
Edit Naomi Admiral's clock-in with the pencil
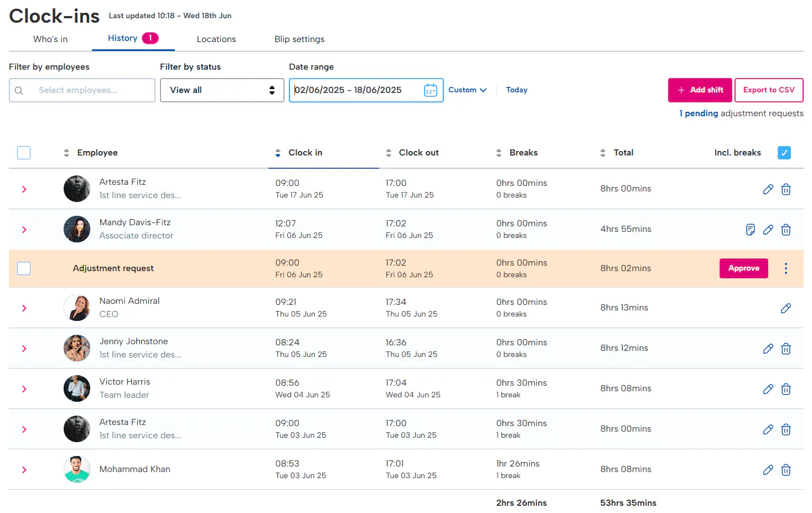(785, 308)
